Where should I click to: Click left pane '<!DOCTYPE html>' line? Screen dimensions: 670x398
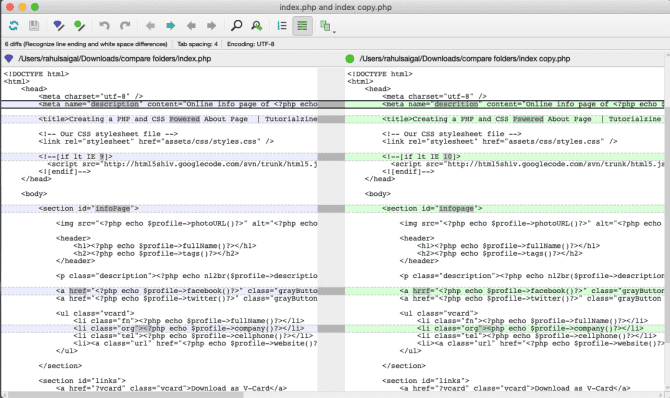(x=36, y=74)
